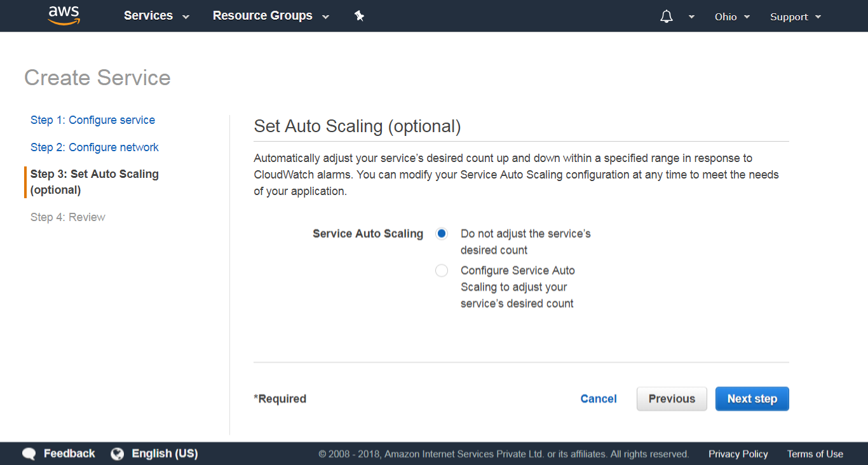Open the notifications bell icon
This screenshot has height=465, width=868.
(x=666, y=17)
